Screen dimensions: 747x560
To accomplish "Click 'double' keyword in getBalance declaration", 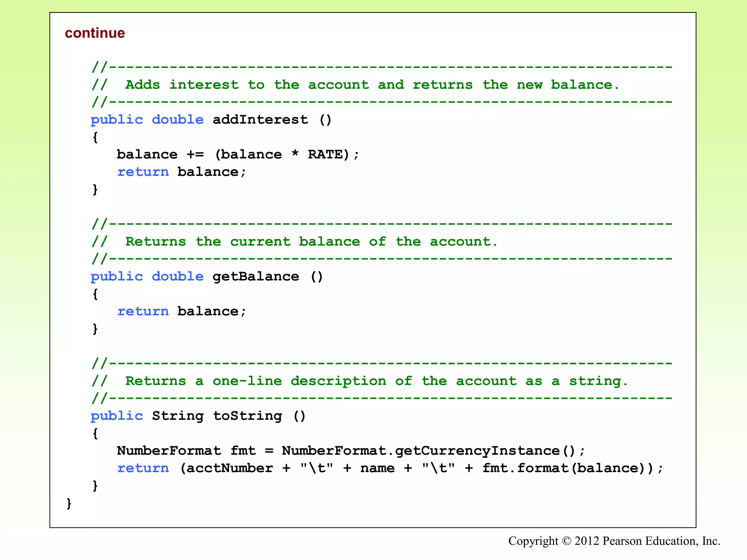I will [x=177, y=276].
